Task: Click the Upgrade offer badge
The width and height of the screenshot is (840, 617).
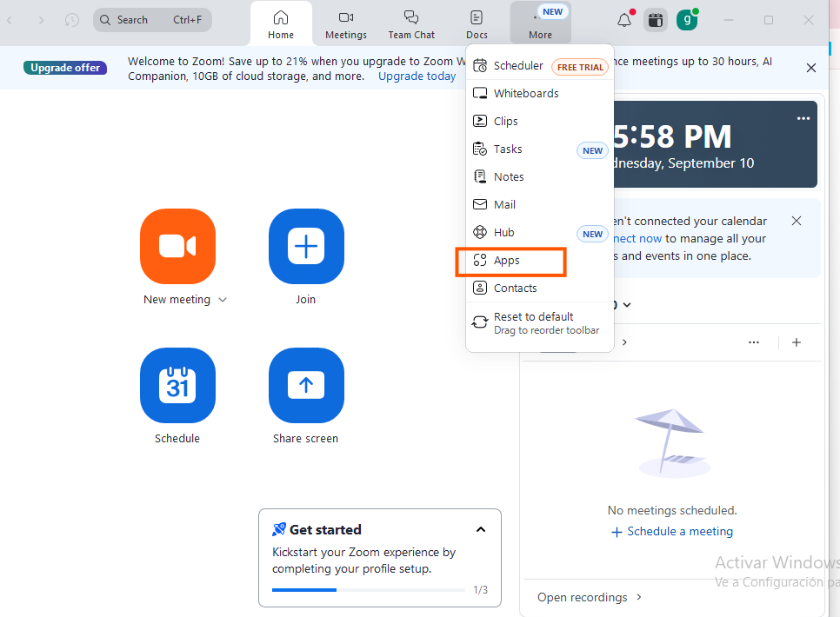Action: 65,68
